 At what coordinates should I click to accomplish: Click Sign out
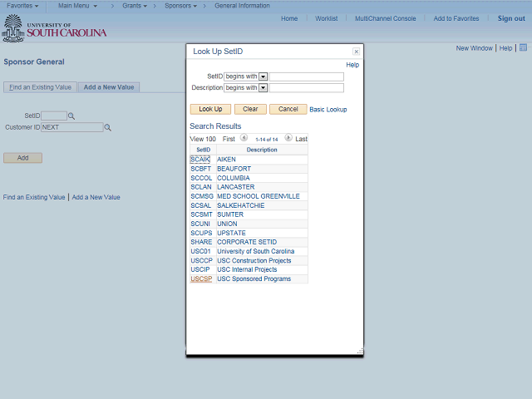click(x=511, y=18)
